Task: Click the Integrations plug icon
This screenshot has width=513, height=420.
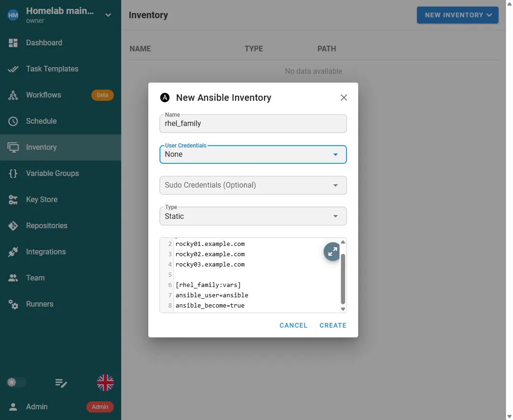Action: coord(13,252)
